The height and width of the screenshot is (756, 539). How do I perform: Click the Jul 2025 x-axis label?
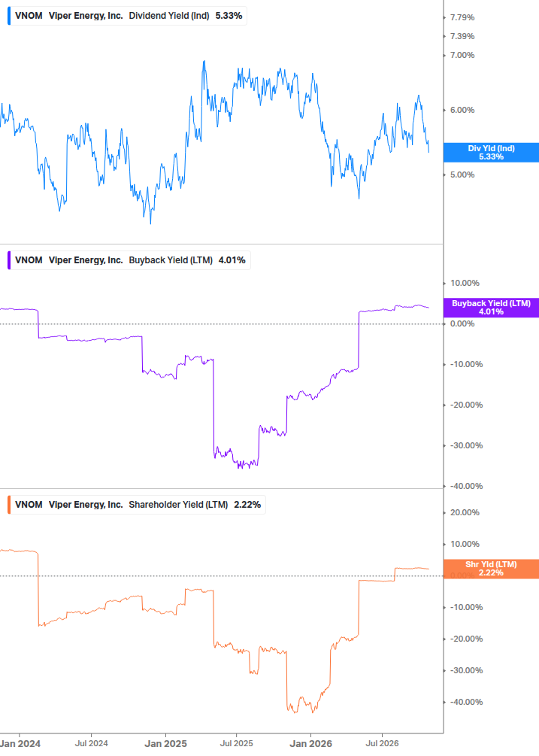coord(237,743)
